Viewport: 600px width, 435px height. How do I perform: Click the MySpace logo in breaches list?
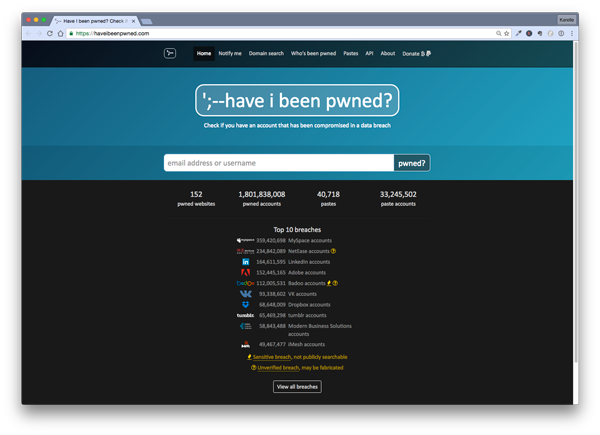click(x=245, y=240)
